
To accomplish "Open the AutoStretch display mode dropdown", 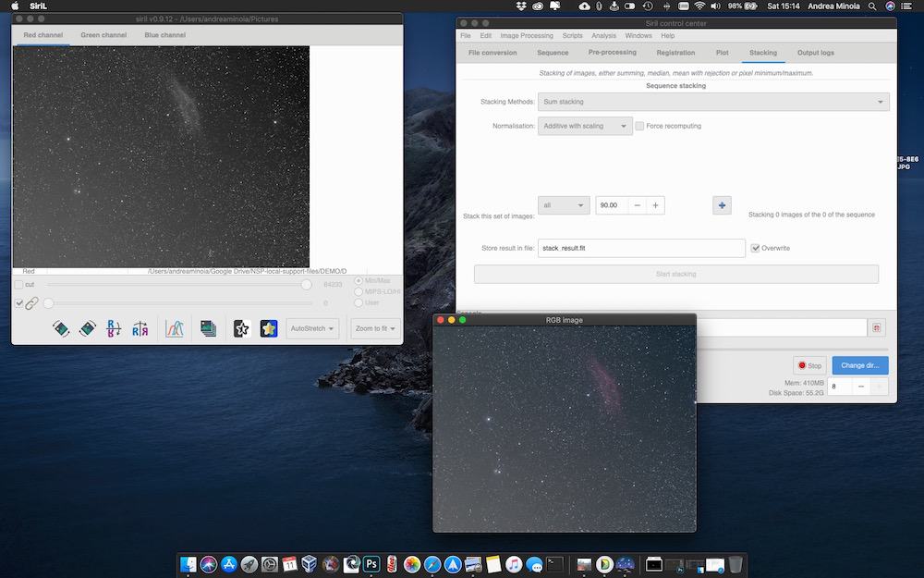I will 313,328.
